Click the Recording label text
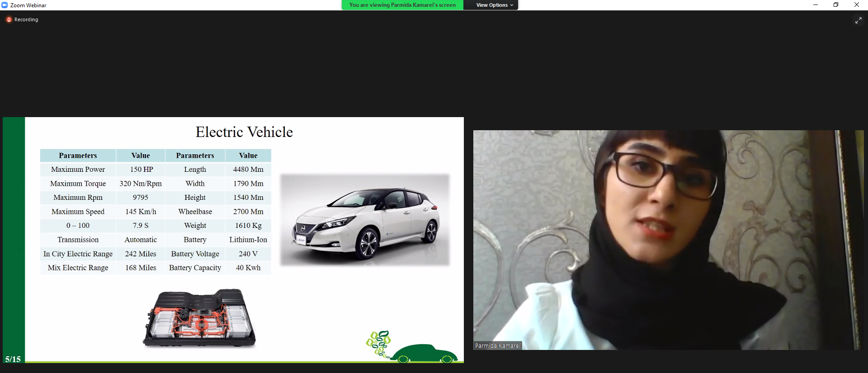 [26, 19]
